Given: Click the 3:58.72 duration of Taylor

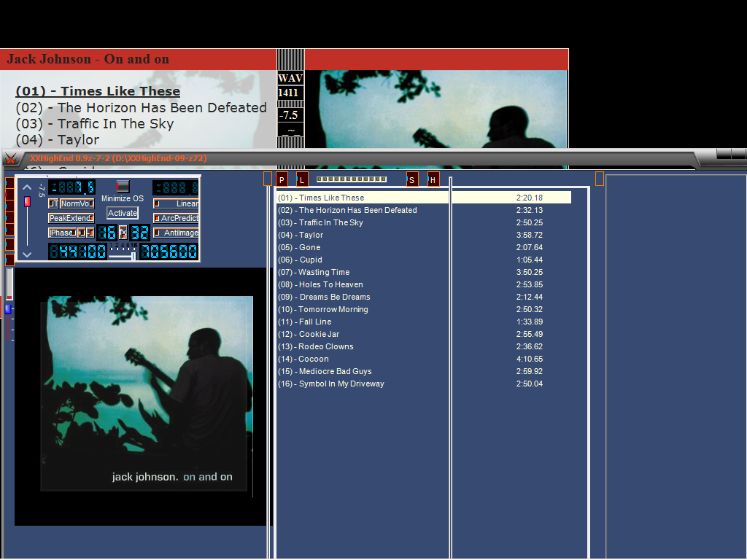Looking at the screenshot, I should pos(530,235).
